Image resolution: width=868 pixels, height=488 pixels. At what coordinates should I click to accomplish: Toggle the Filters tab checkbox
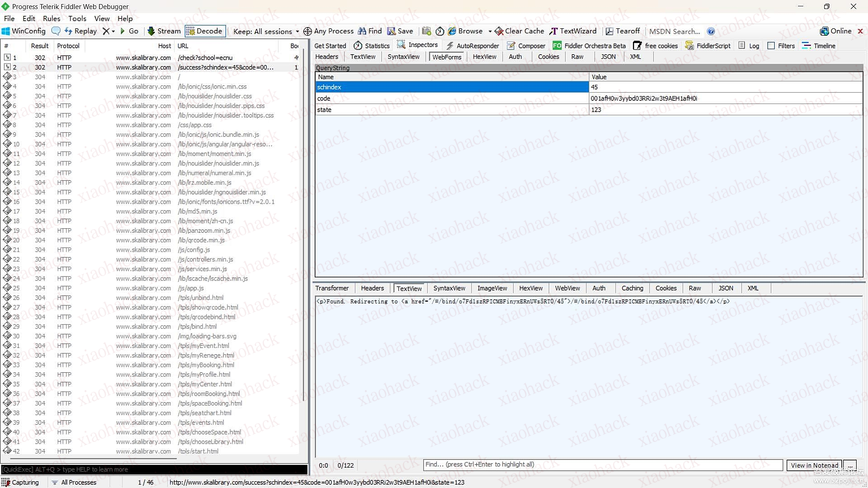tap(771, 46)
